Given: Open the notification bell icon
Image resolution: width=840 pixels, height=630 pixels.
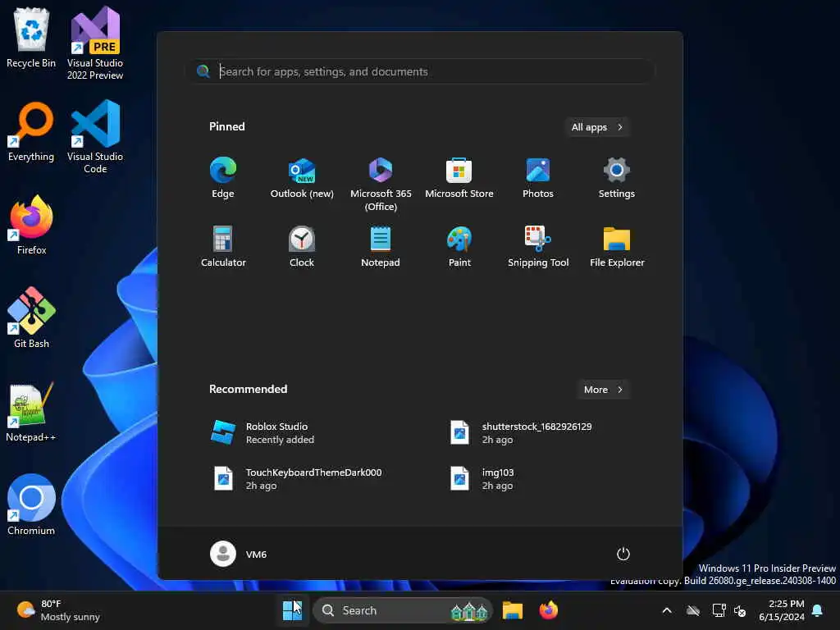Looking at the screenshot, I should point(818,610).
